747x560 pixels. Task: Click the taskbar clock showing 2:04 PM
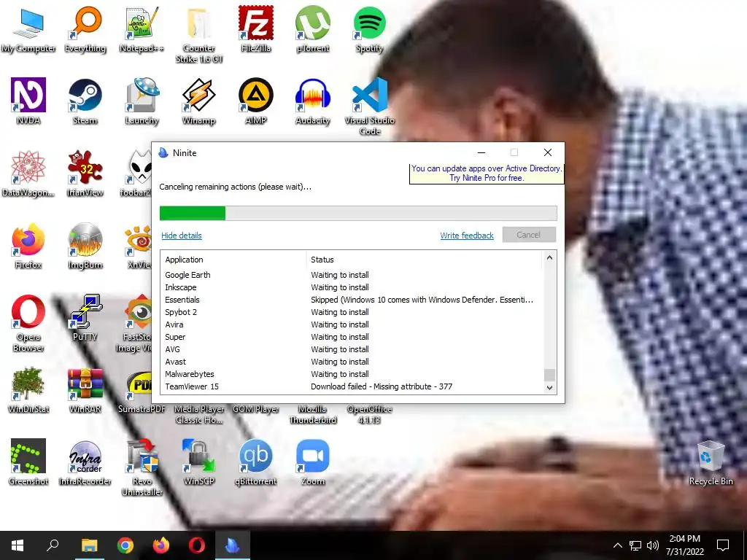(684, 545)
